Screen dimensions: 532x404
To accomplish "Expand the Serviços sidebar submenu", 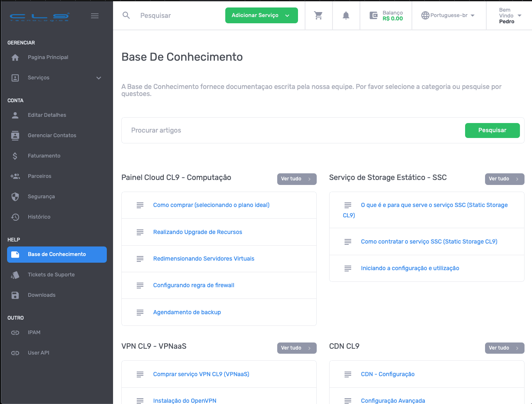I will tap(99, 78).
